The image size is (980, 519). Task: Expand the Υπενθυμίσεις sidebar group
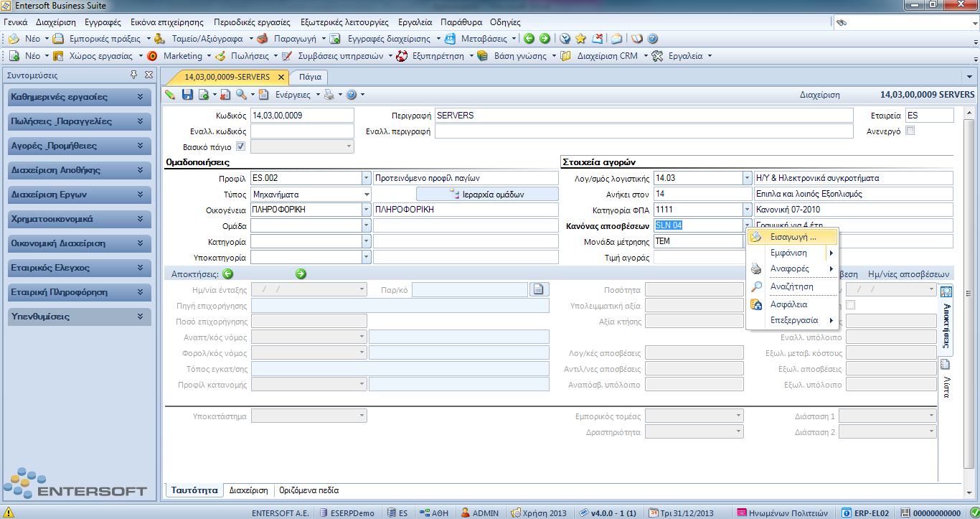click(80, 317)
